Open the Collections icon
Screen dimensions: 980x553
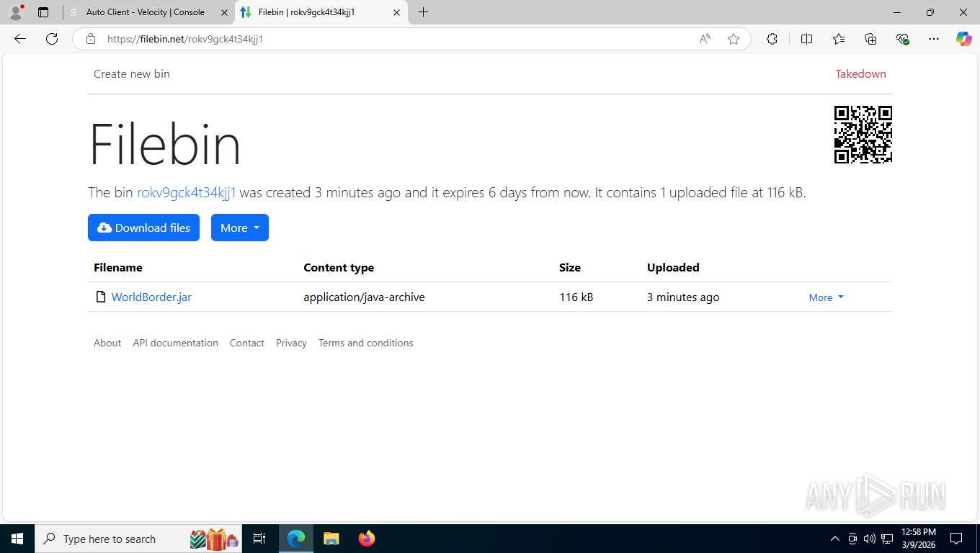[x=870, y=39]
